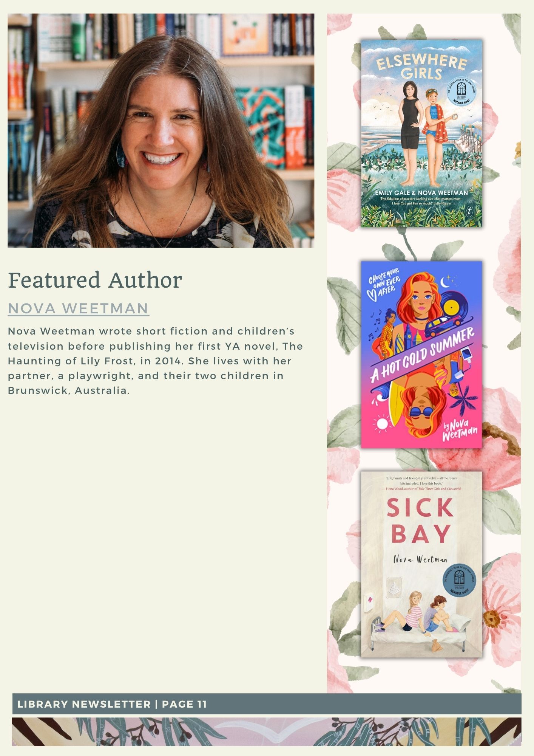Click the Featured Author heading
This screenshot has height=756, width=534.
pyautogui.click(x=95, y=280)
